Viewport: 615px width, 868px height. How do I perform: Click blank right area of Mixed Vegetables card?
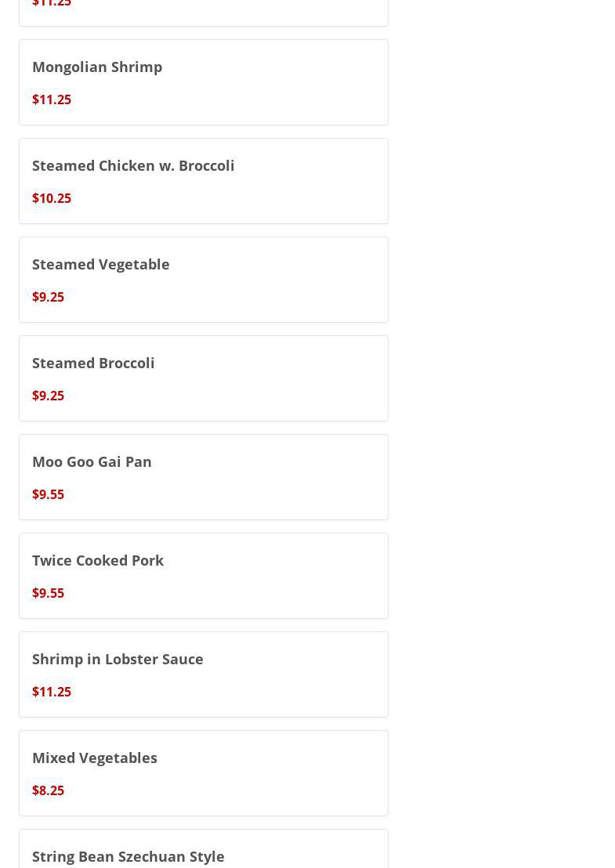(x=313, y=773)
